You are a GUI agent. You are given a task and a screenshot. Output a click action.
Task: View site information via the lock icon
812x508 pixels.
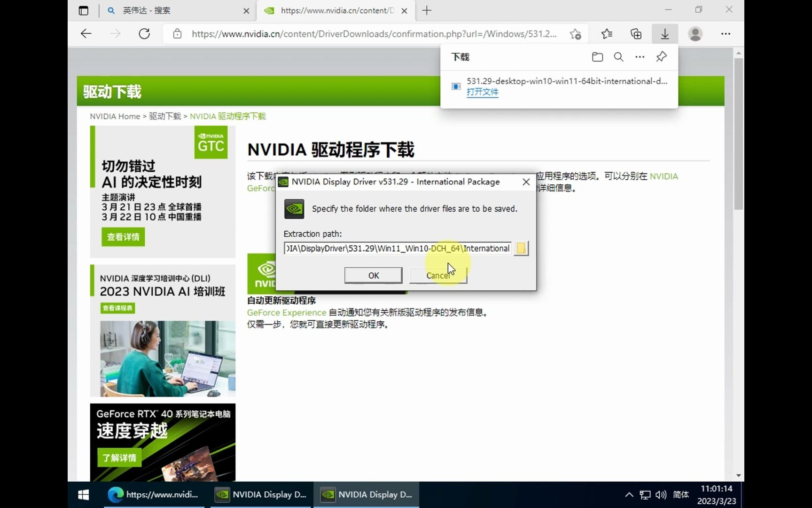point(177,33)
